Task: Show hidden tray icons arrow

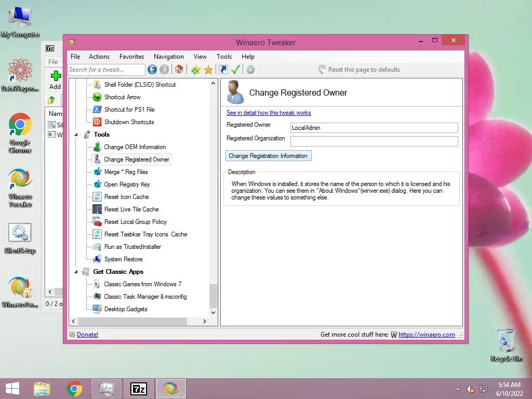Action: pyautogui.click(x=458, y=389)
